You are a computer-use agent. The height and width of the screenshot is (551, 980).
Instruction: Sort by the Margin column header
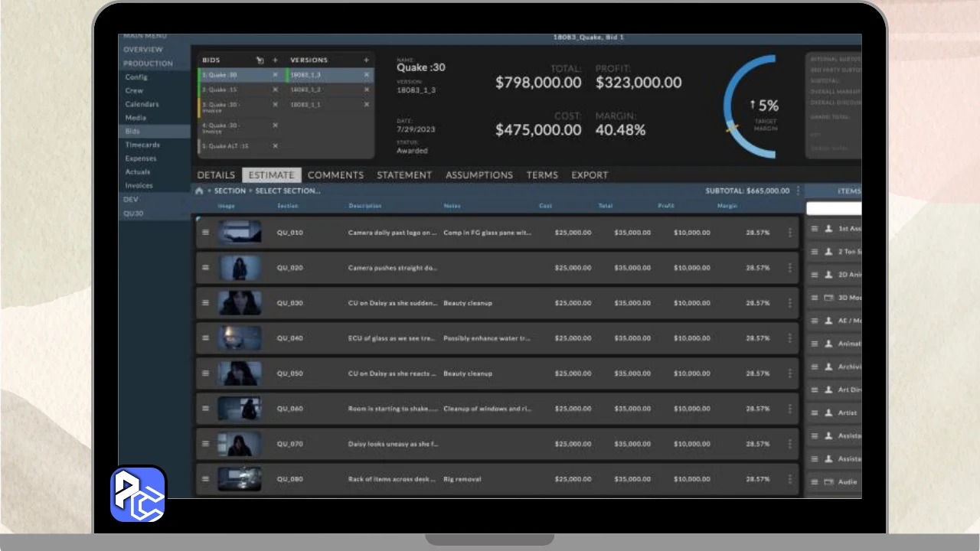point(727,206)
